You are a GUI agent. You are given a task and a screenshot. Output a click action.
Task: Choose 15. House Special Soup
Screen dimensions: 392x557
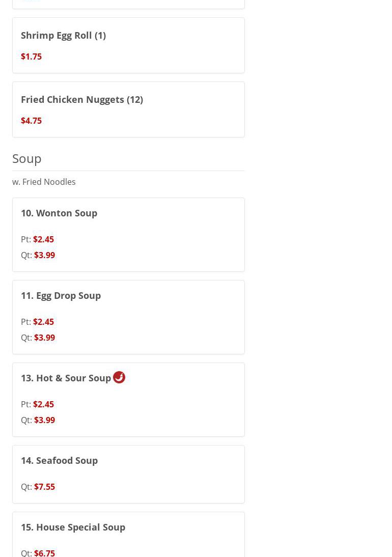click(73, 527)
